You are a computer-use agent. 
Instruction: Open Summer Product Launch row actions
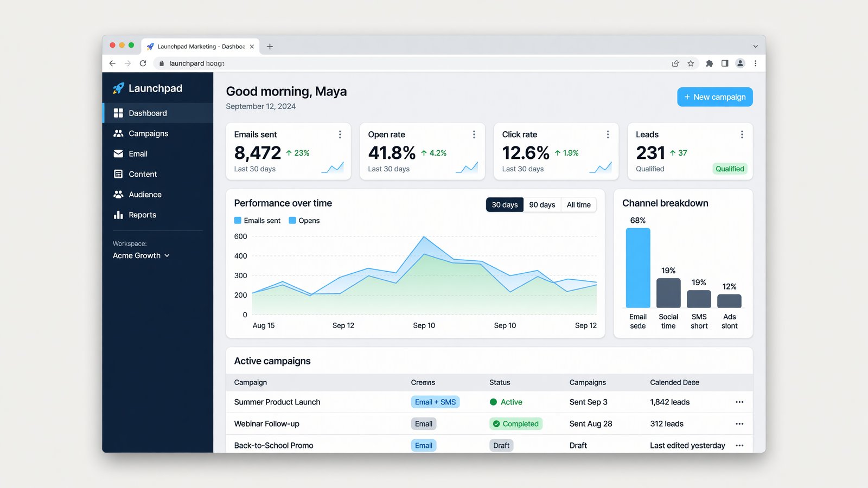pos(739,402)
